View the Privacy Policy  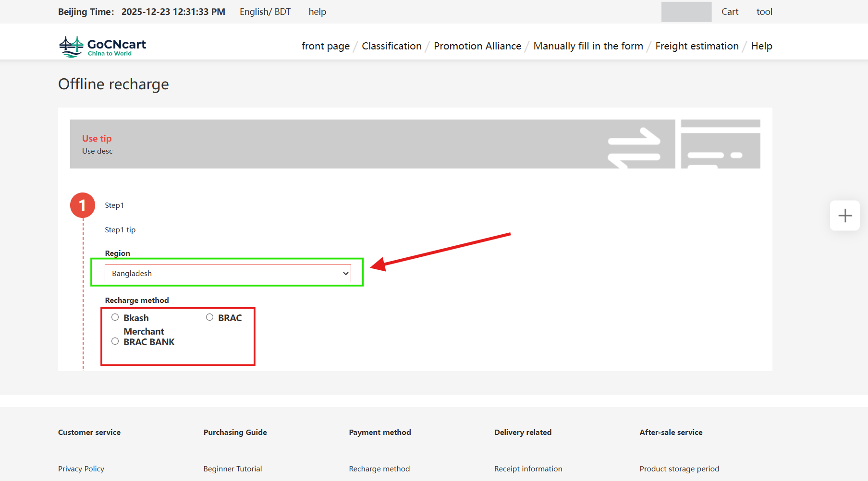point(81,469)
